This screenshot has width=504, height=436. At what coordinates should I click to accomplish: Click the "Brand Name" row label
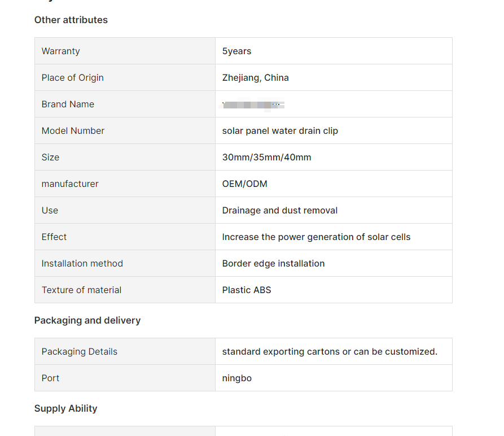coord(68,104)
